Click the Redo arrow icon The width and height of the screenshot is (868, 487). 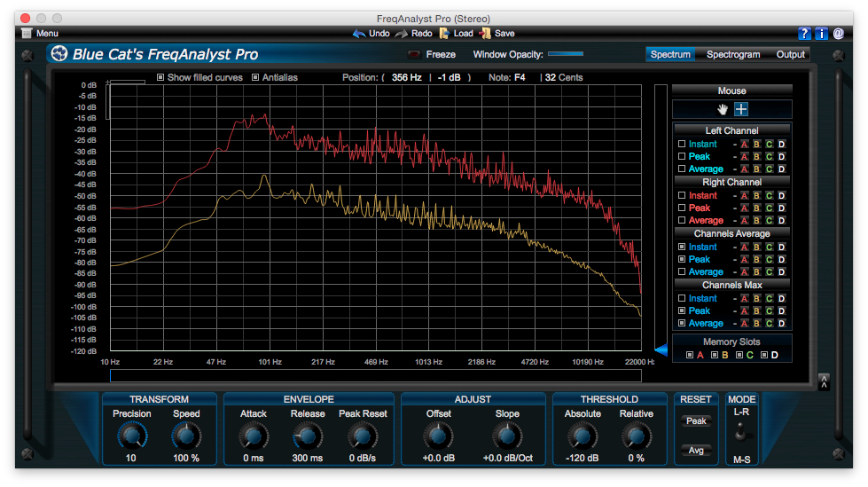(x=402, y=33)
